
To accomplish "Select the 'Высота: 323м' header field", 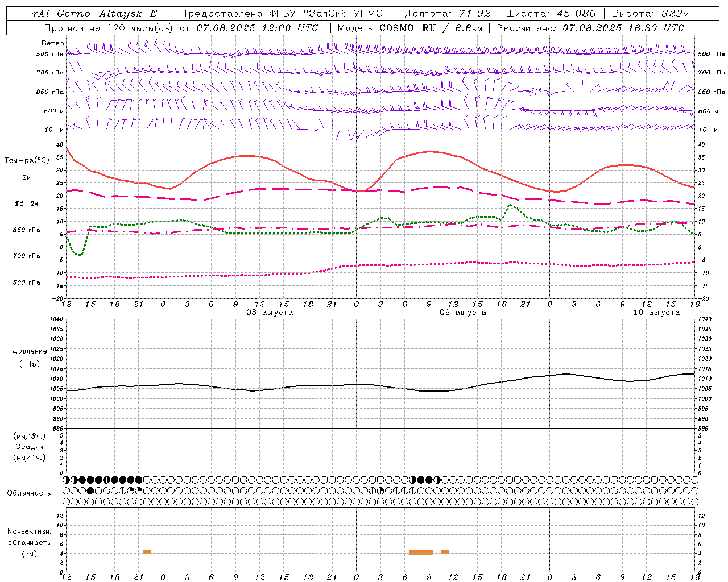I will (650, 14).
